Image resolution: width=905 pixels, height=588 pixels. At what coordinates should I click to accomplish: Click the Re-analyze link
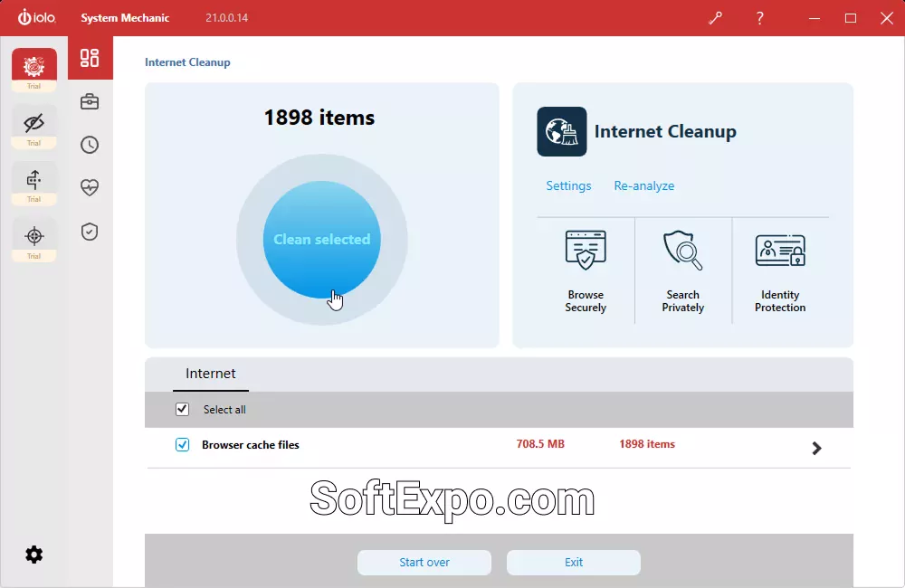644,185
